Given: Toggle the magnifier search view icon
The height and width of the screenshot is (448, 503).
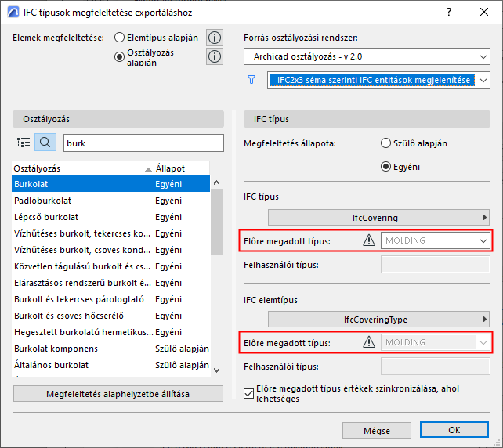Looking at the screenshot, I should point(46,143).
